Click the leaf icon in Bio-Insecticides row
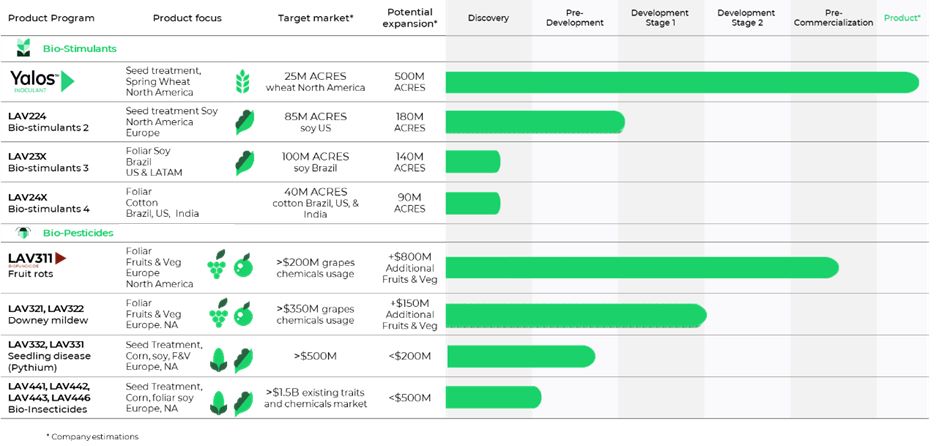This screenshot has height=446, width=936. [244, 401]
